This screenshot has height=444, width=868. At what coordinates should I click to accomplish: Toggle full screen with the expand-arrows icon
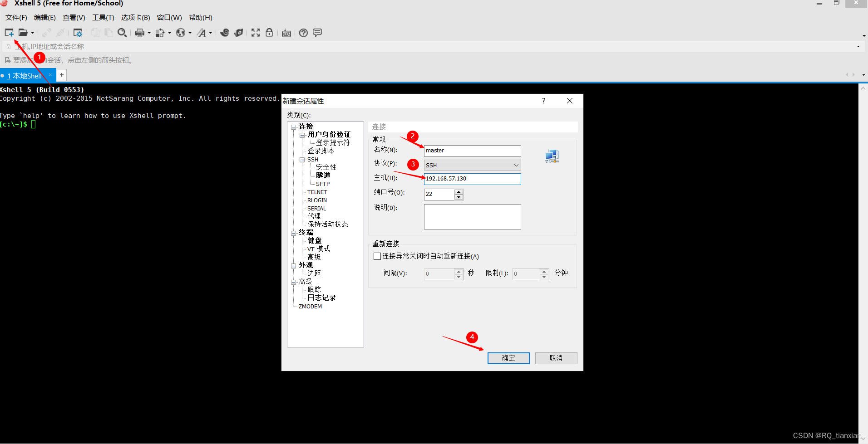[x=256, y=33]
